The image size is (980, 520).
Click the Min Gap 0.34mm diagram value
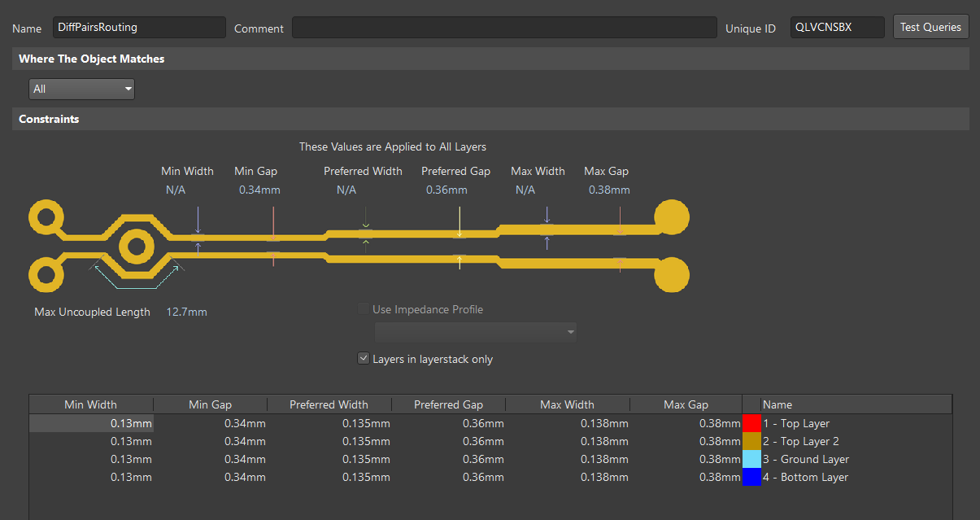click(x=259, y=190)
